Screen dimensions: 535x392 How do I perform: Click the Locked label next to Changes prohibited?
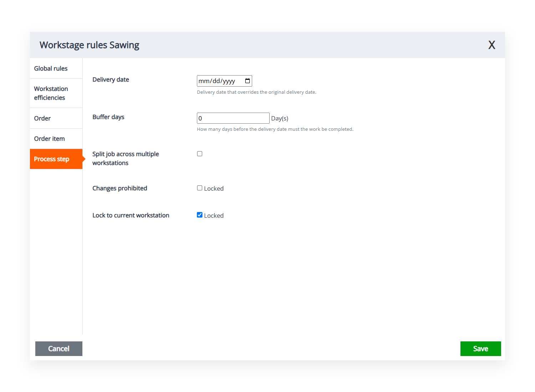tap(214, 188)
